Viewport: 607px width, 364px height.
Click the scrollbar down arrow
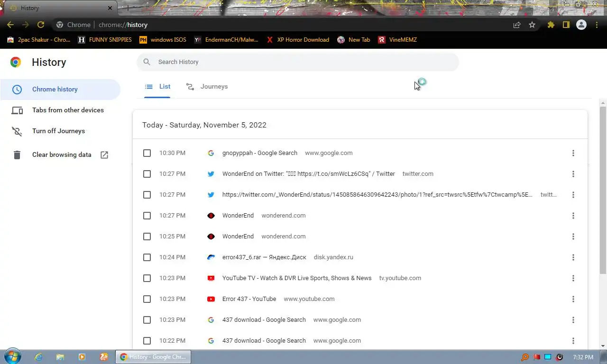(603, 346)
